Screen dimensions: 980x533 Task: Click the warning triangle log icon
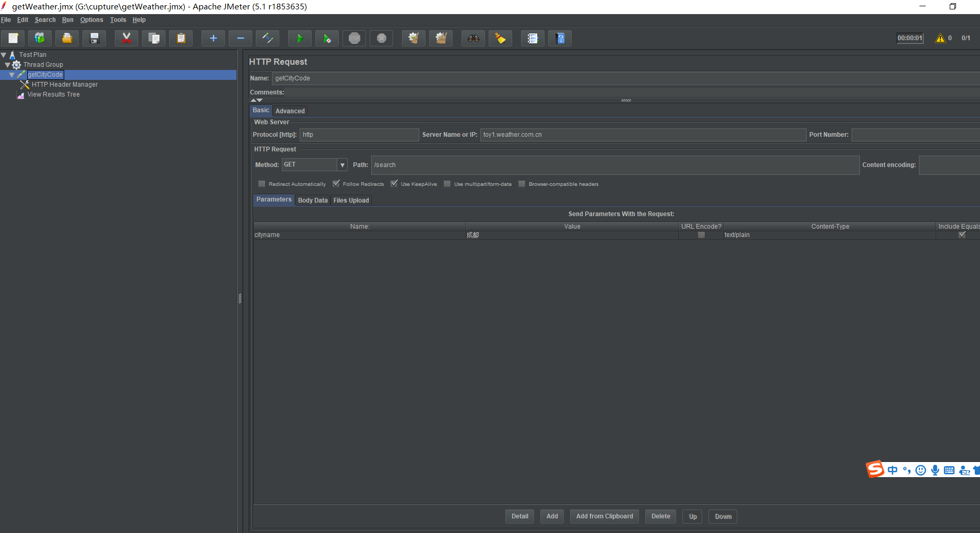click(940, 38)
